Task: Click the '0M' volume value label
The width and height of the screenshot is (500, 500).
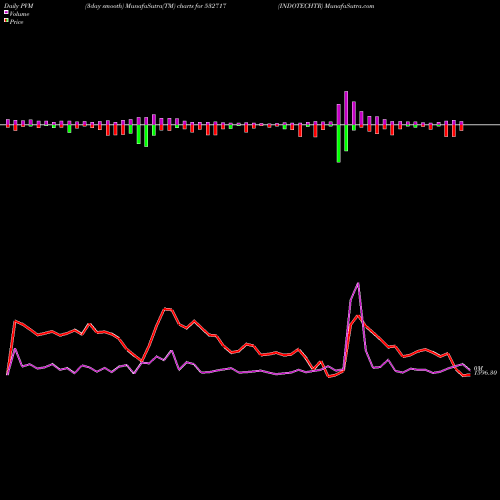Action: [478, 368]
